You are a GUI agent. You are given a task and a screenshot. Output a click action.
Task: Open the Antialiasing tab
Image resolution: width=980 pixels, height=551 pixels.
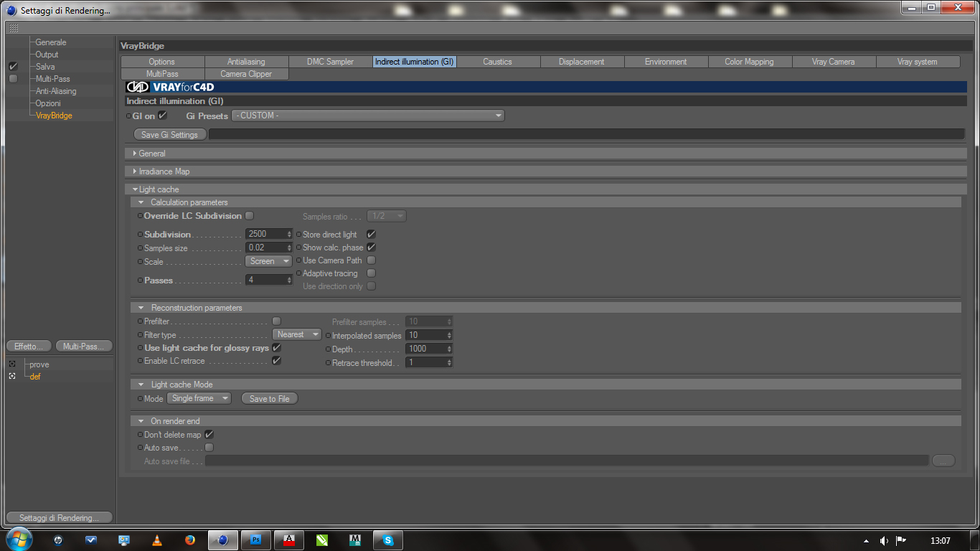tap(246, 62)
